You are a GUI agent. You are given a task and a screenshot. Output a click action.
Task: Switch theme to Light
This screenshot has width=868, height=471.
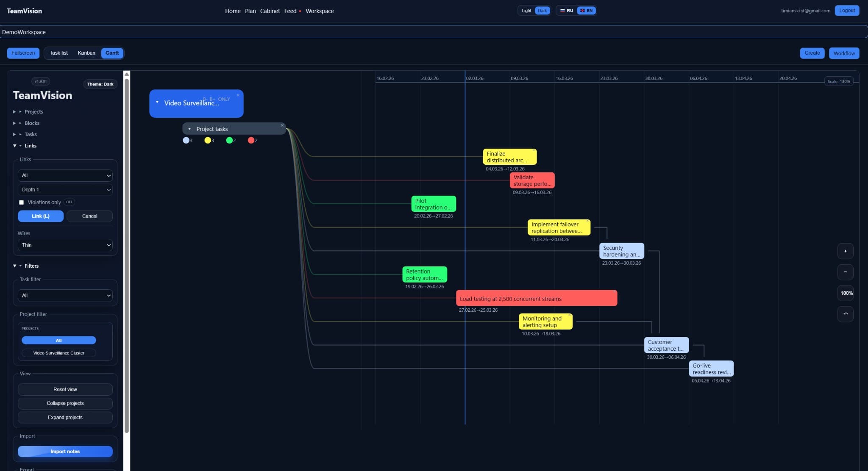[x=526, y=10]
